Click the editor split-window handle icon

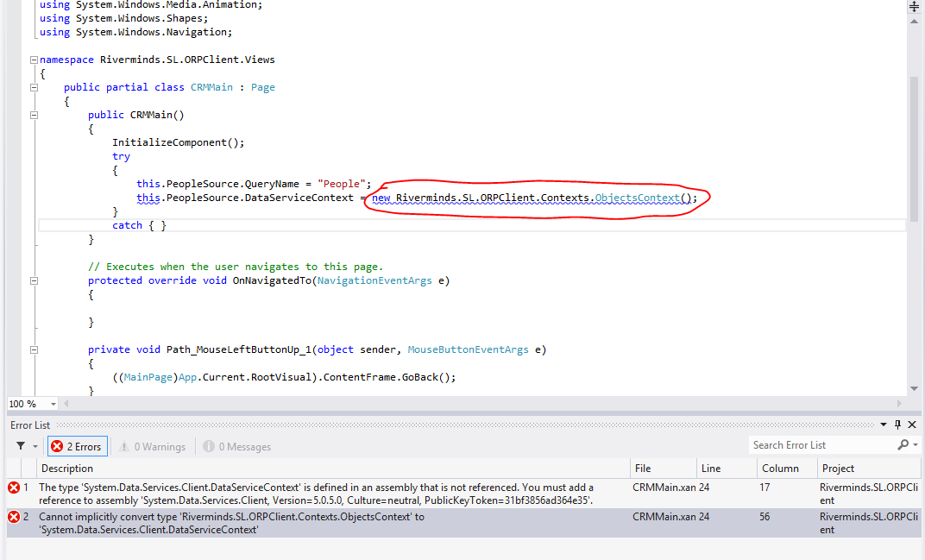pos(915,7)
